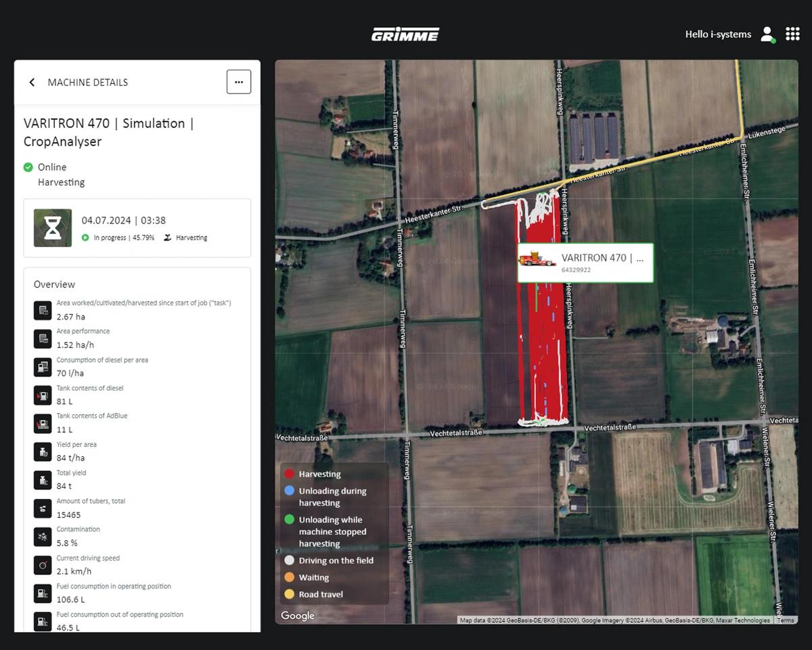Click the Consumption of diesel per area icon

pyautogui.click(x=43, y=367)
